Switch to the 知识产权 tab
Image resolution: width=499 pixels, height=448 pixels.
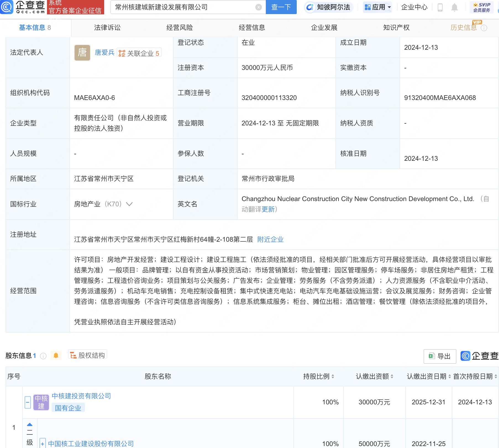[396, 28]
